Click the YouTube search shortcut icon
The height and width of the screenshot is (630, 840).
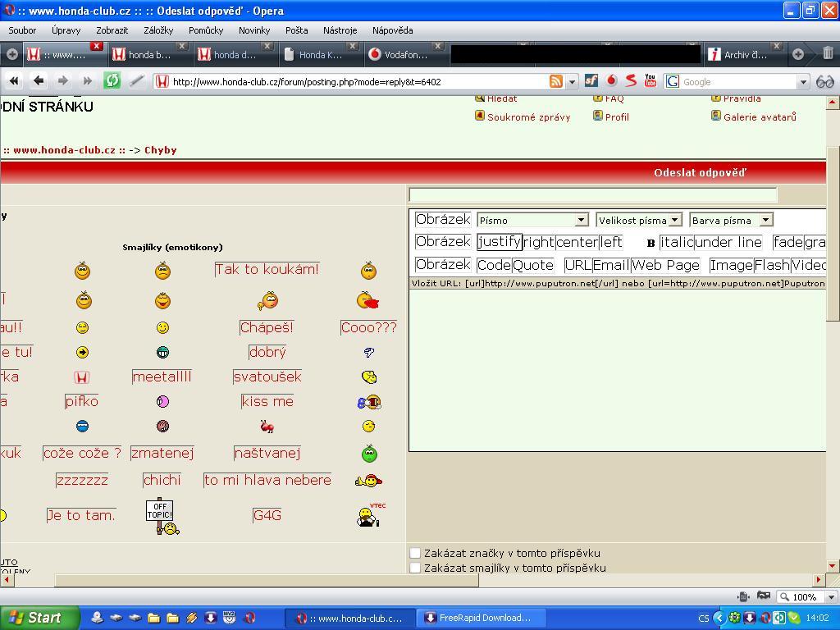coord(651,80)
